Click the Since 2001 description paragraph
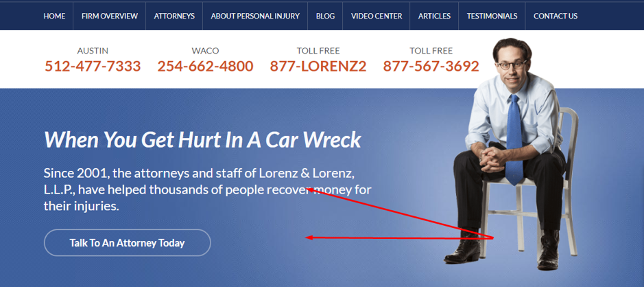The height and width of the screenshot is (287, 644). click(207, 190)
